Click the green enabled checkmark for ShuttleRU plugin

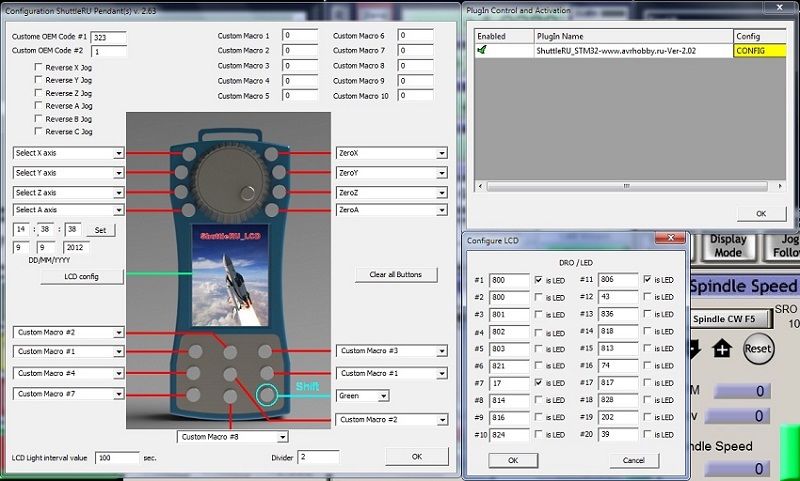tap(482, 50)
